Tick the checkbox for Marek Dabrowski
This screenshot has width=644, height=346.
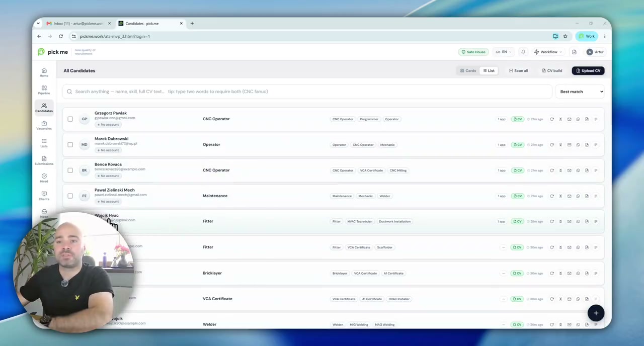70,145
